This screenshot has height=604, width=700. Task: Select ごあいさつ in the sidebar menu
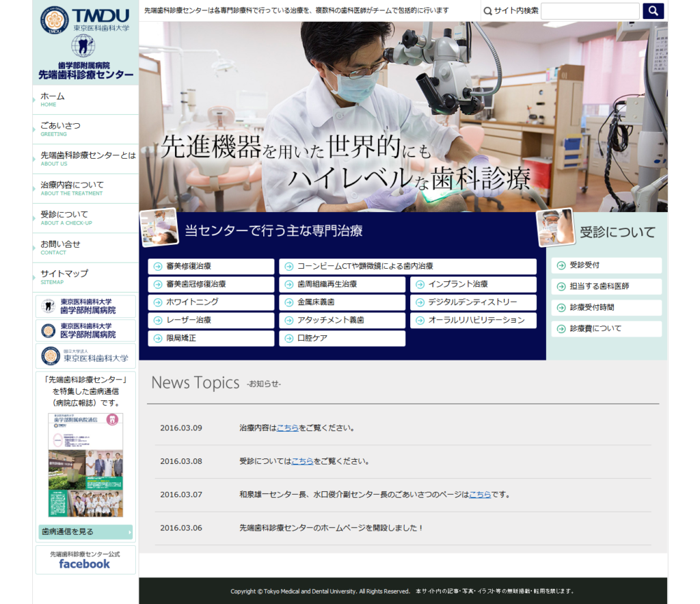[60, 129]
